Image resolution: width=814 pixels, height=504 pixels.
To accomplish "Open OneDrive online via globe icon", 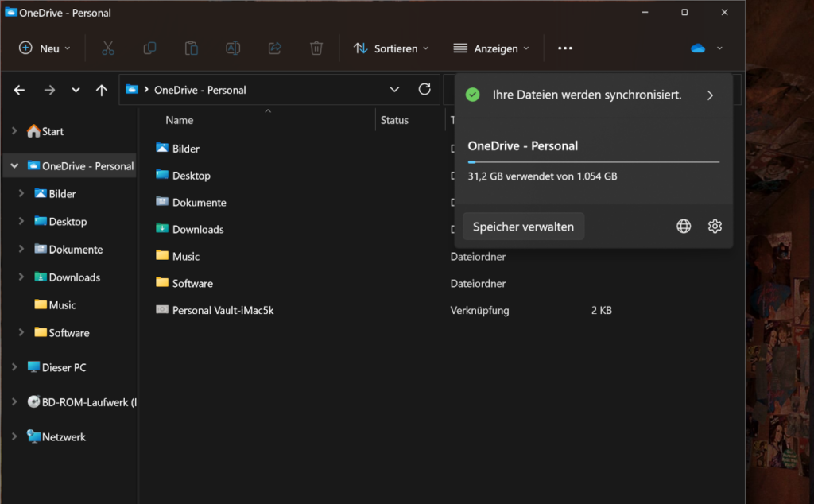I will [x=684, y=227].
